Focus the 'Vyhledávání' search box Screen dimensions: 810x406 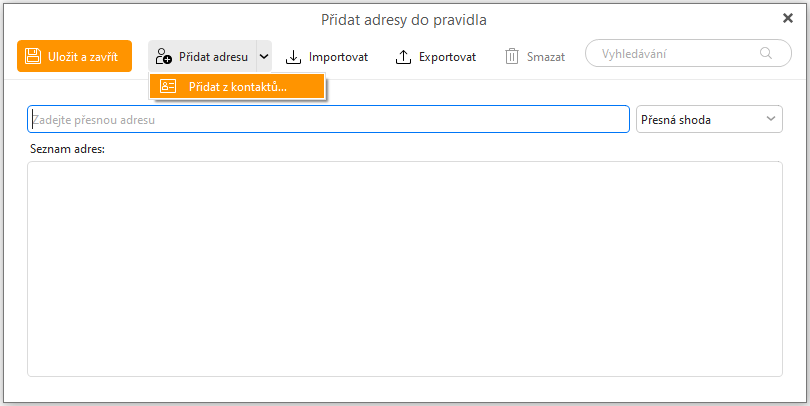pos(670,54)
